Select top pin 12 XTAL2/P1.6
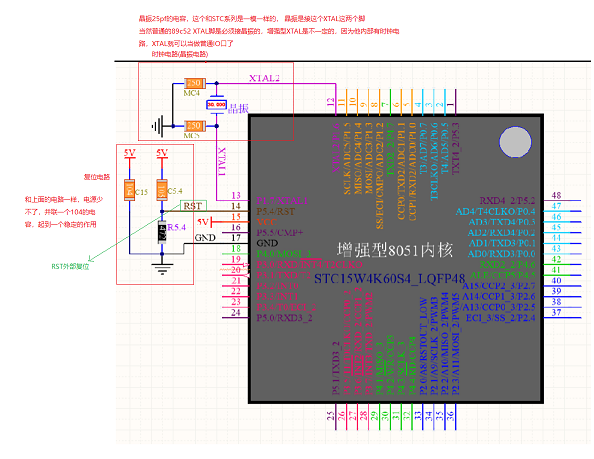This screenshot has width=594, height=459. click(x=335, y=148)
